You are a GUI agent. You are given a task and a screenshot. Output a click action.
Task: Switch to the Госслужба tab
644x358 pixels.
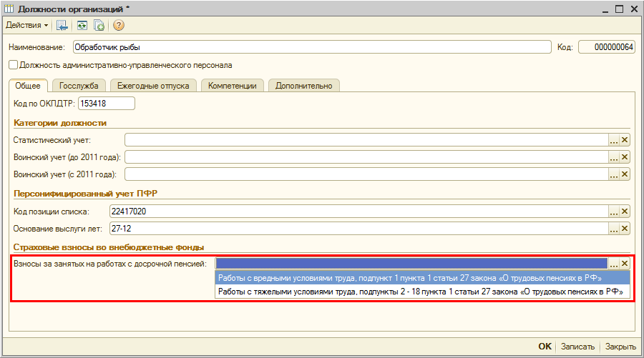(x=79, y=86)
